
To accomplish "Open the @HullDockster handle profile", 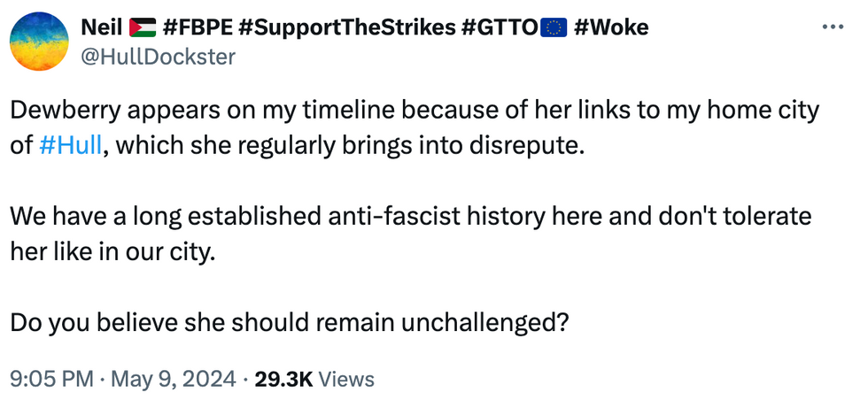I will 159,57.
